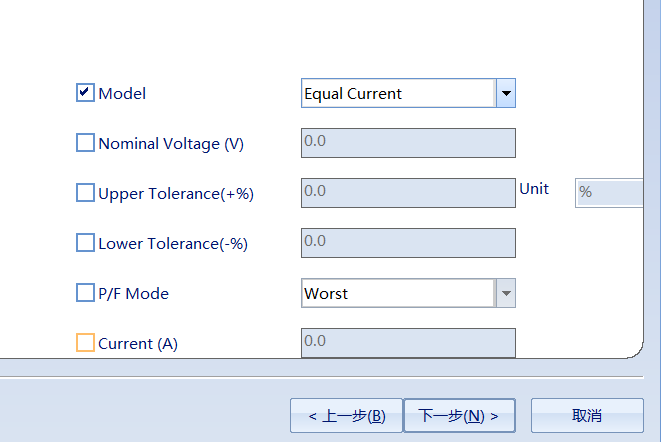Enable the Current (A) checkbox
Screen dimensions: 661x442
click(x=85, y=343)
